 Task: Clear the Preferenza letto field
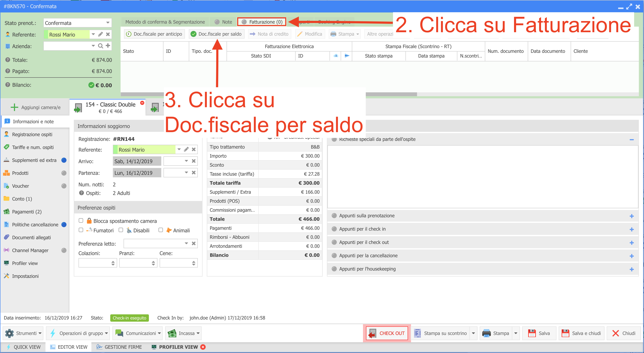click(194, 243)
